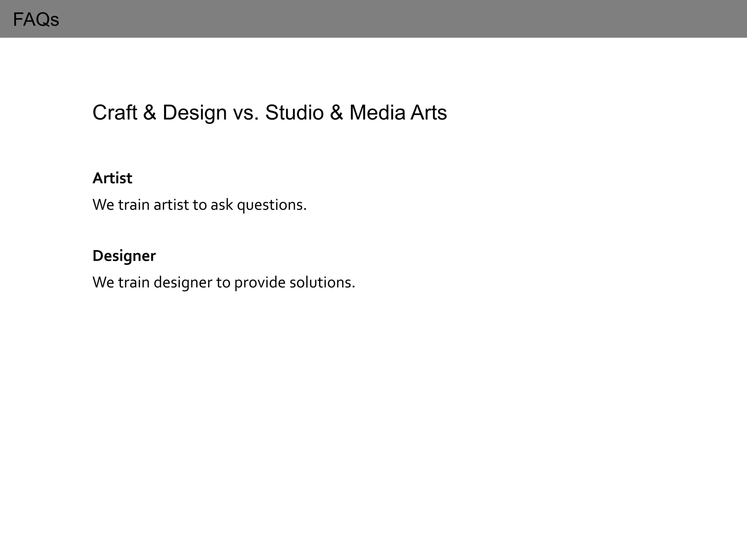Select the 'Craft & Design vs. Studio & Media Arts' heading
747x560 pixels.
click(270, 112)
